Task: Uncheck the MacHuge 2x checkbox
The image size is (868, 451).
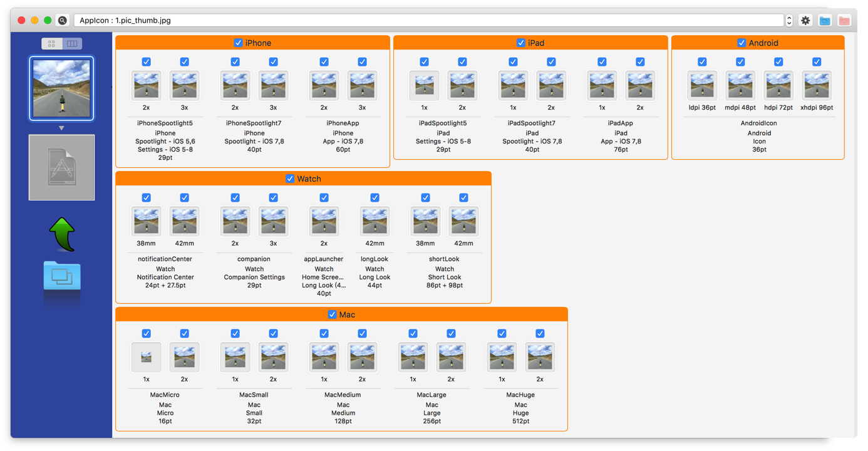Action: point(540,333)
